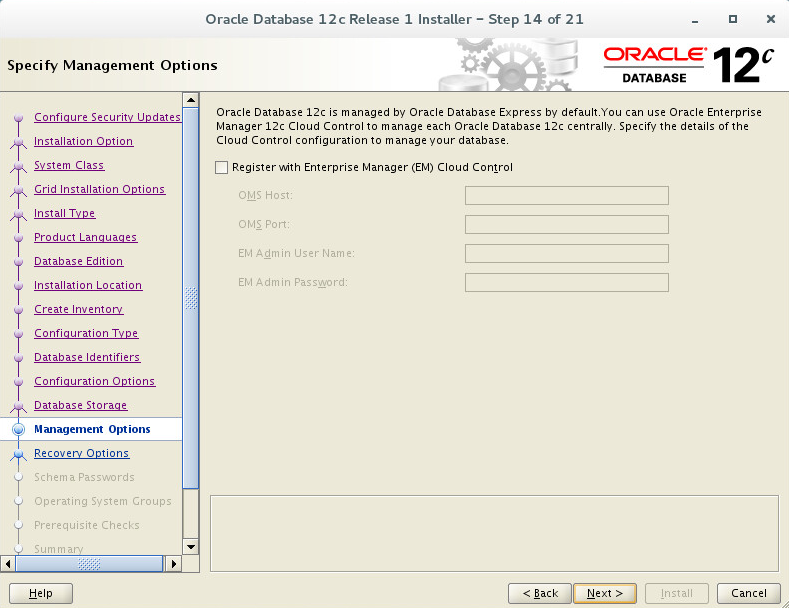Click the step list scroll down arrow

[x=191, y=547]
